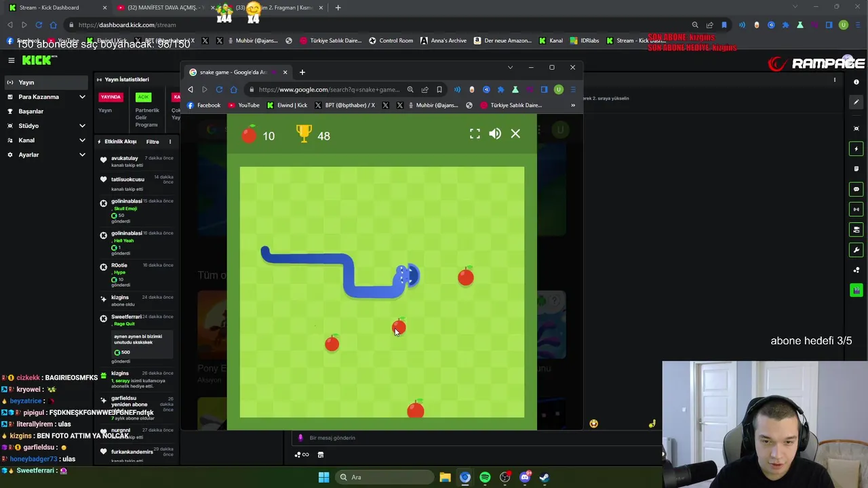The image size is (868, 488).
Task: Toggle the chat panel icon in right rail
Action: tap(856, 189)
